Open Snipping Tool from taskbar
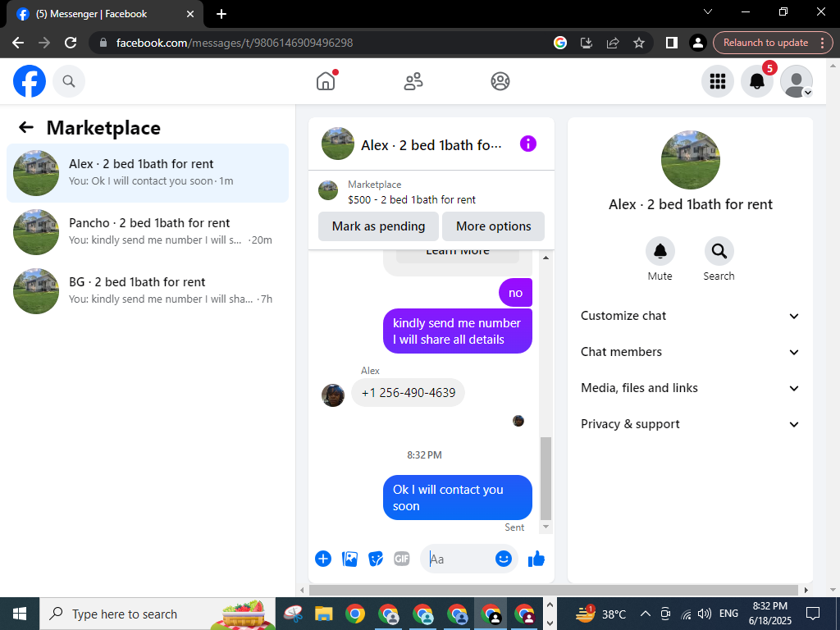The image size is (840, 630). pyautogui.click(x=294, y=614)
